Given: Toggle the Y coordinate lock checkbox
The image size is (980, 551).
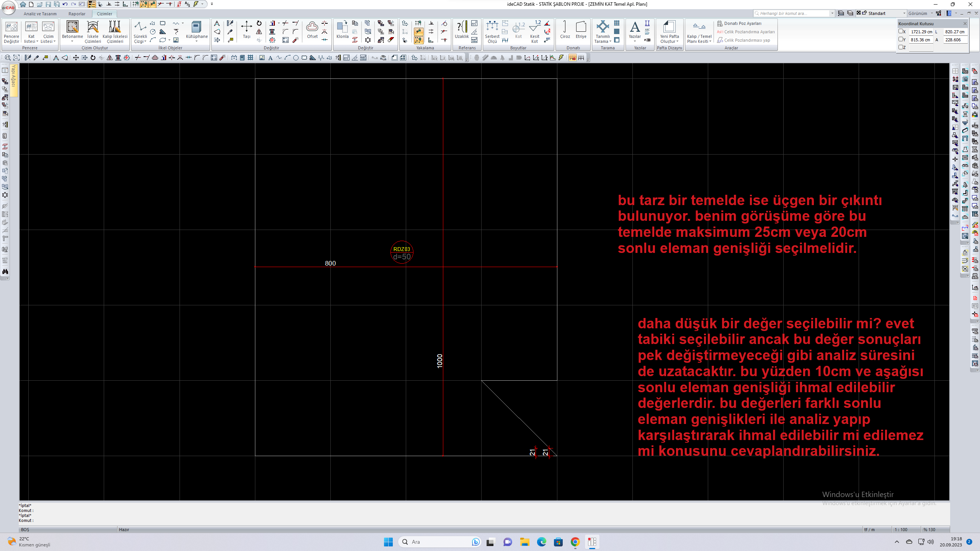Looking at the screenshot, I should (x=901, y=39).
